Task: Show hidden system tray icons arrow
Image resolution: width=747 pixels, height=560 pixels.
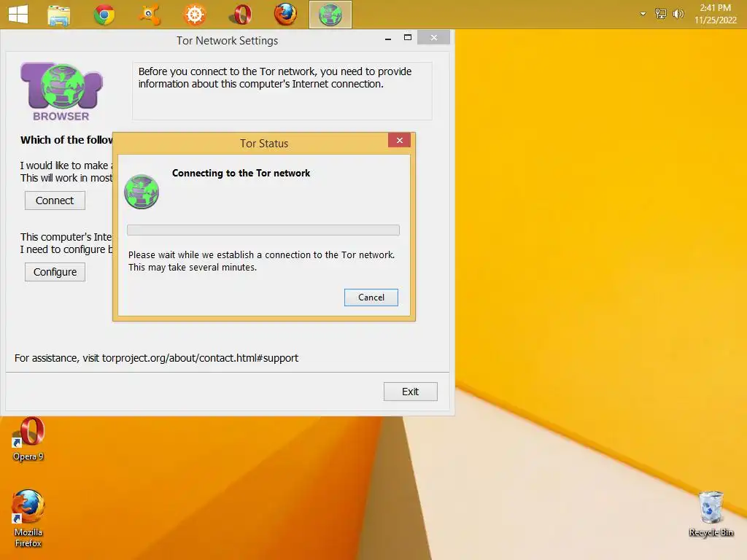Action: 643,14
